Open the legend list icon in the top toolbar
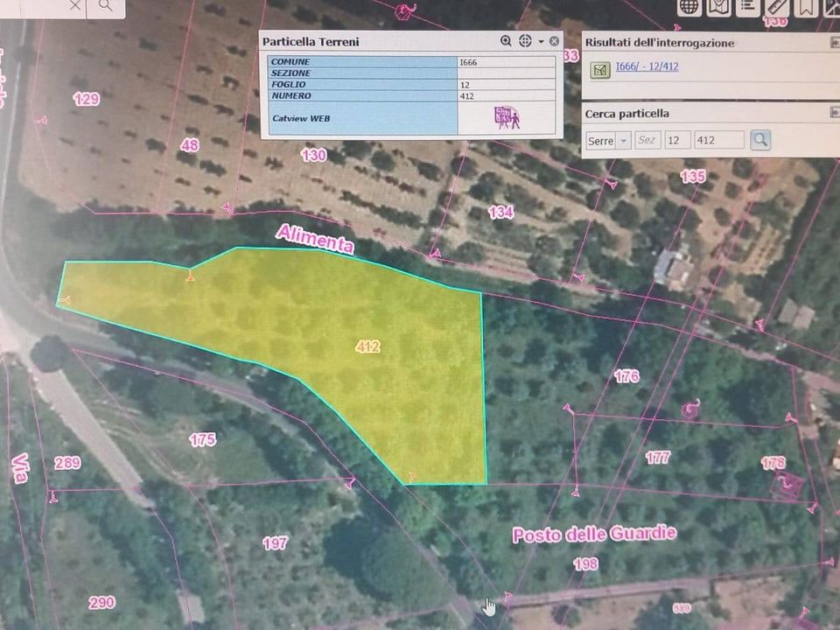Image resolution: width=840 pixels, height=630 pixels. coord(748,6)
